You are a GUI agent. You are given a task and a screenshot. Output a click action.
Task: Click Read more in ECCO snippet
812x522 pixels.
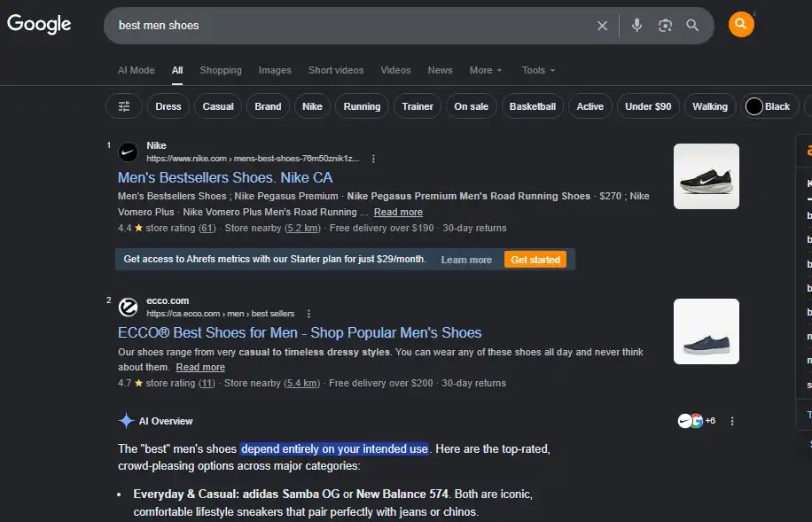[x=200, y=367]
